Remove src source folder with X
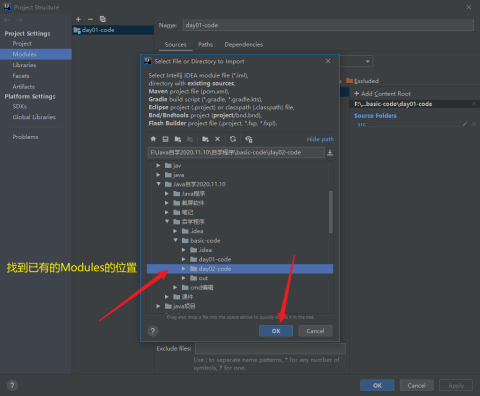 (x=474, y=124)
